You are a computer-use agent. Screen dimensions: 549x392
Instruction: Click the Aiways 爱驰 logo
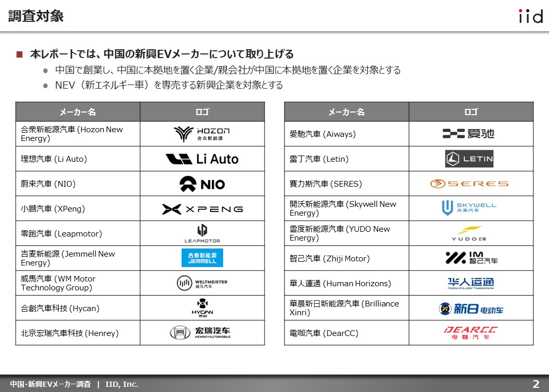click(469, 133)
